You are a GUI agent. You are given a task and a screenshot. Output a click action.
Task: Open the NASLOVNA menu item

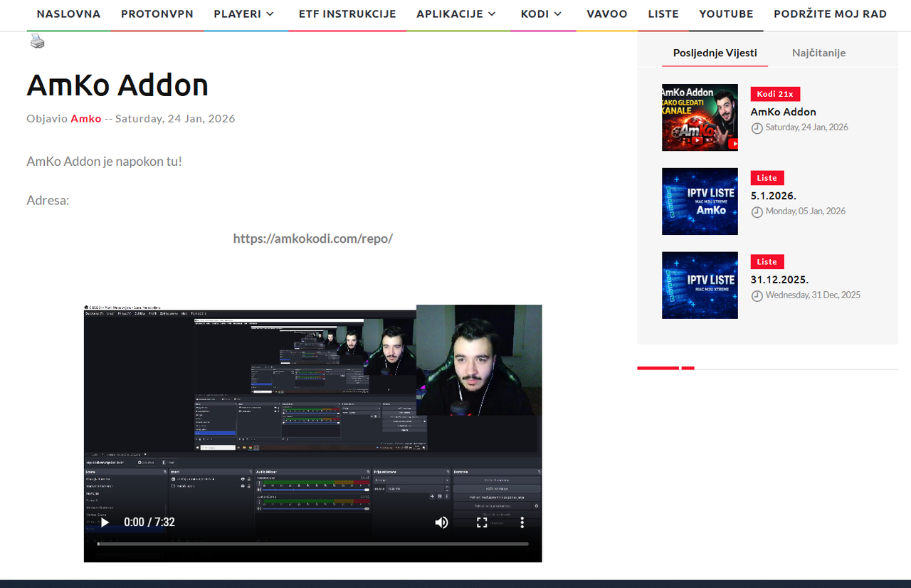(68, 14)
